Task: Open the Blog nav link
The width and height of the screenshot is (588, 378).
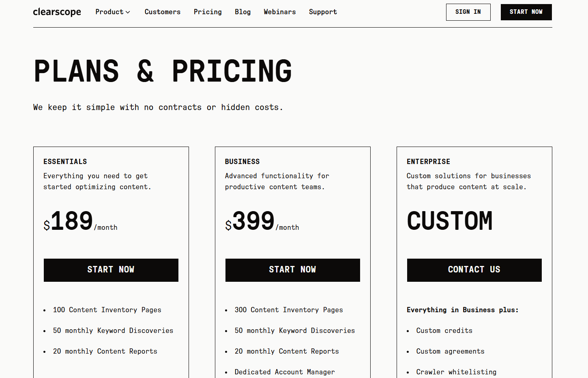Action: (x=242, y=12)
